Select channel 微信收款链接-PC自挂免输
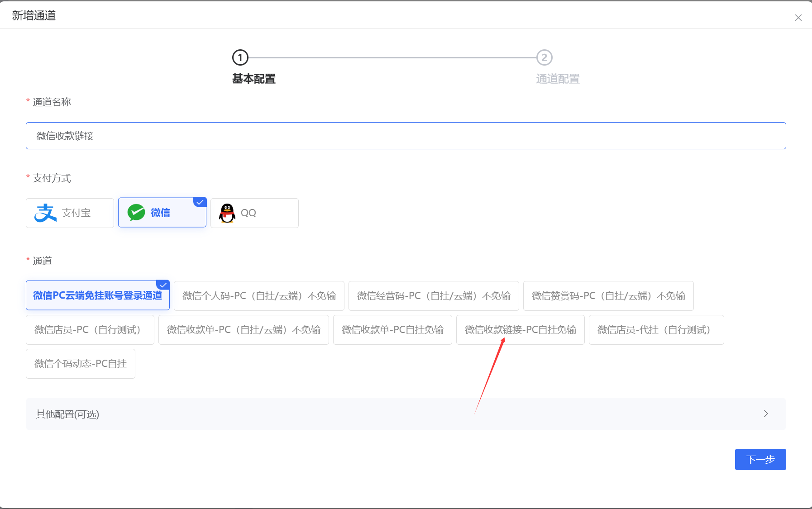 (521, 330)
